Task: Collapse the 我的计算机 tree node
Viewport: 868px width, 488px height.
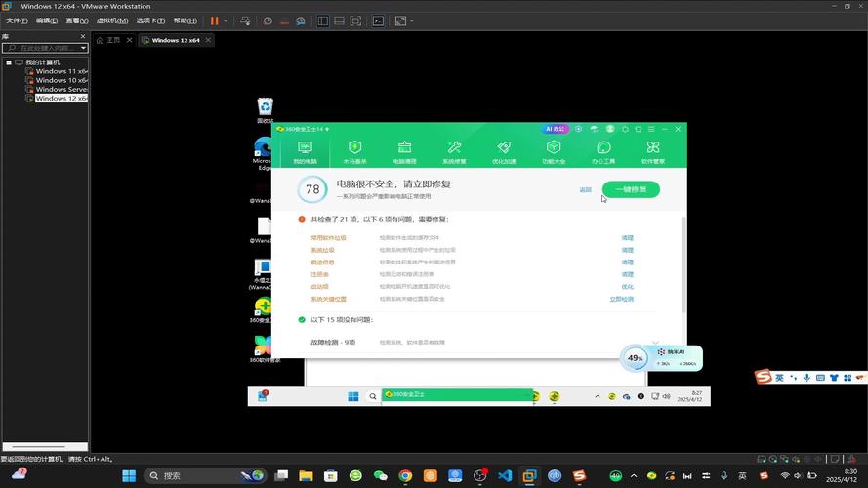Action: pyautogui.click(x=9, y=62)
